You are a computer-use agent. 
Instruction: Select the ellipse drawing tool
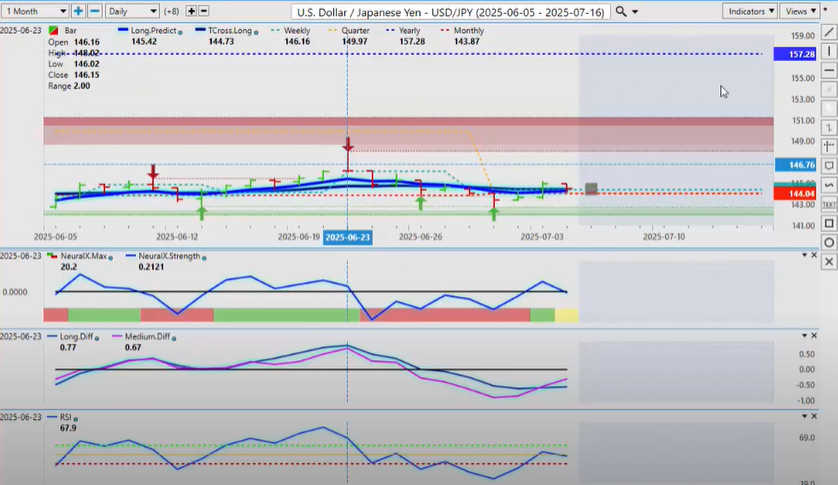tap(828, 242)
